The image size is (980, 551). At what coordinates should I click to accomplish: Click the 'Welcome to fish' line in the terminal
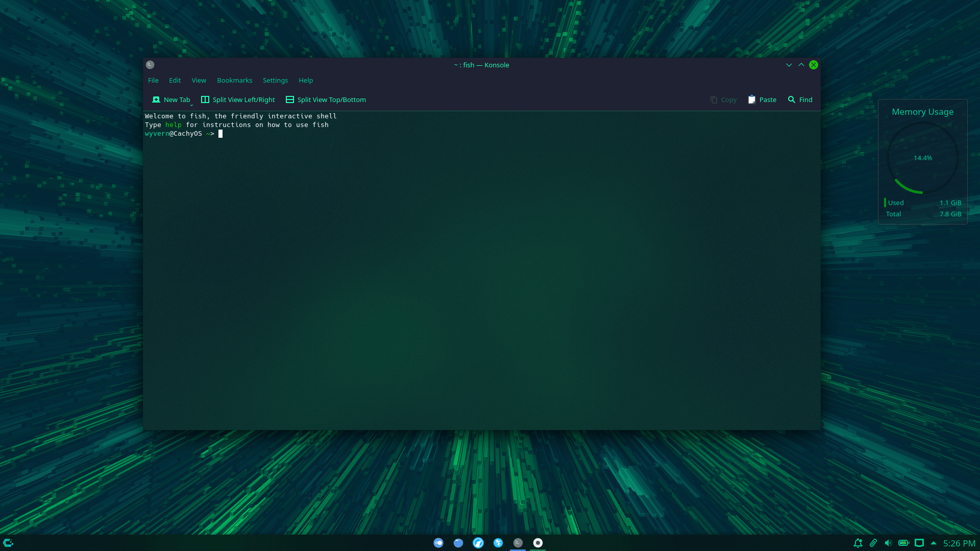pos(241,116)
